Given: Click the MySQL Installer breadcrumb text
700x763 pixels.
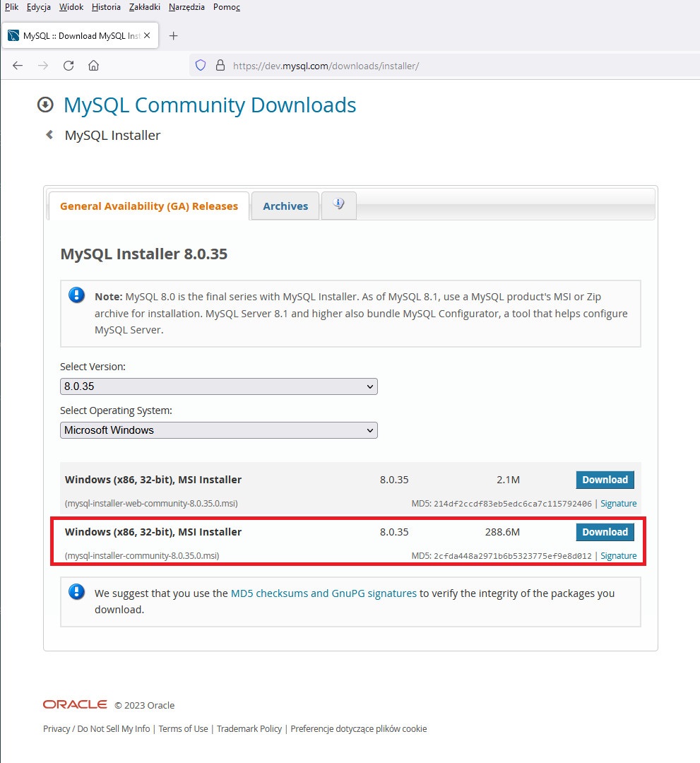Looking at the screenshot, I should pyautogui.click(x=112, y=135).
